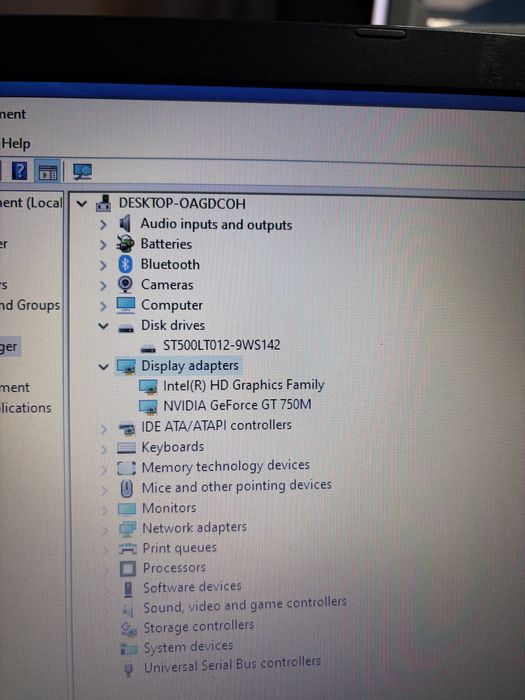
Task: Click the Monitors icon
Action: point(127,509)
